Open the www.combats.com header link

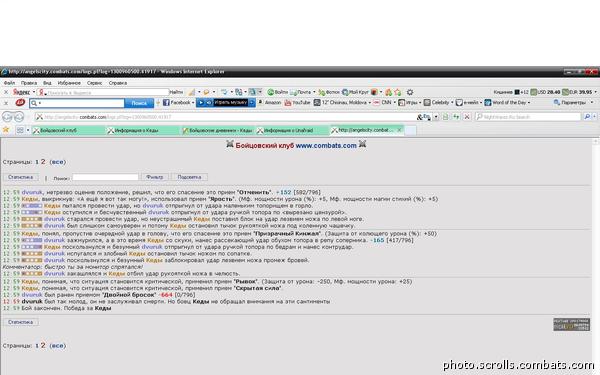[x=326, y=145]
